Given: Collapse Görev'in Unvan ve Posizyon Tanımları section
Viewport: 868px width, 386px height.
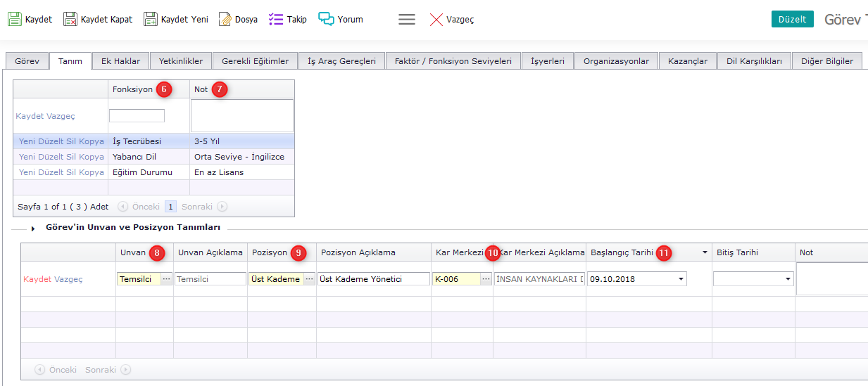Looking at the screenshot, I should 33,229.
